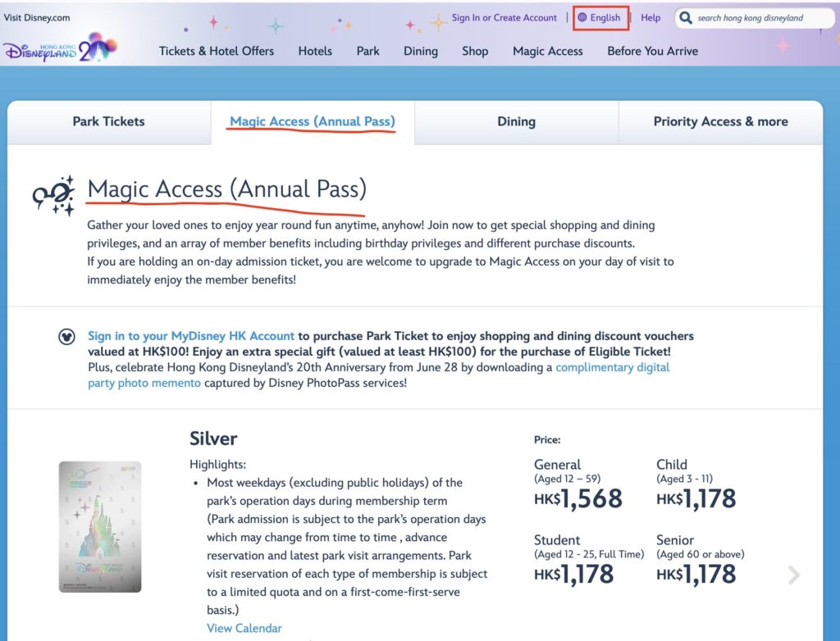Open the Hotels menu
Screen dimensions: 840x641
[315, 51]
